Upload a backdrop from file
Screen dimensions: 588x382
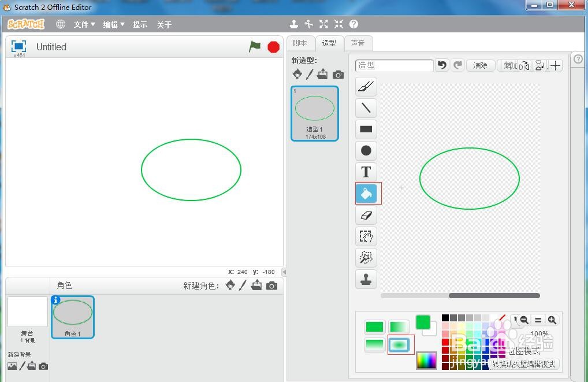pyautogui.click(x=32, y=365)
